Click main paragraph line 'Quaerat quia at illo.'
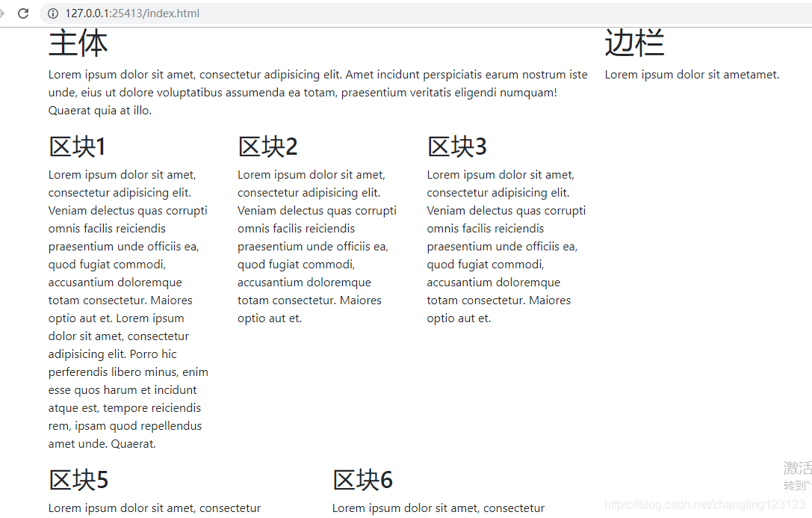The height and width of the screenshot is (518, 812). point(100,111)
